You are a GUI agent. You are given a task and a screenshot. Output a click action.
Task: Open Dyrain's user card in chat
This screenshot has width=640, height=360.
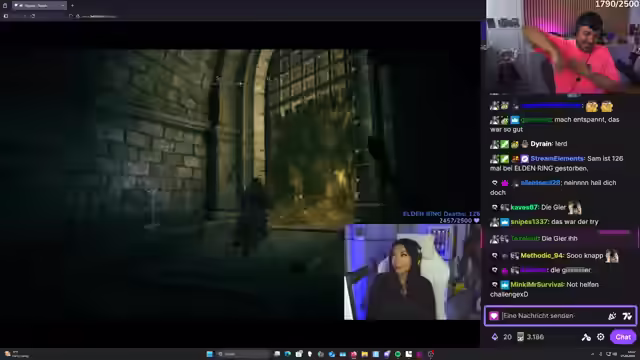pos(541,144)
